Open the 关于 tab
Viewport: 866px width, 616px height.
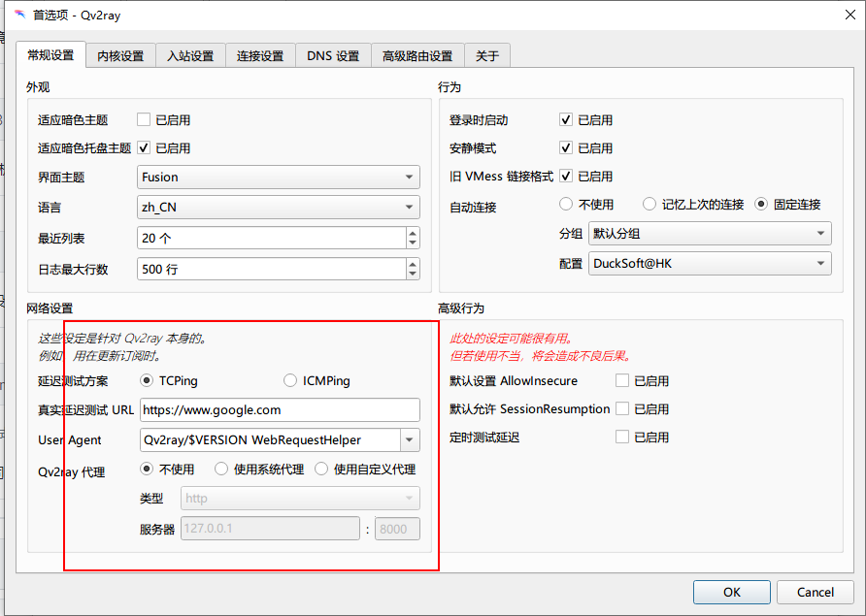click(x=487, y=55)
